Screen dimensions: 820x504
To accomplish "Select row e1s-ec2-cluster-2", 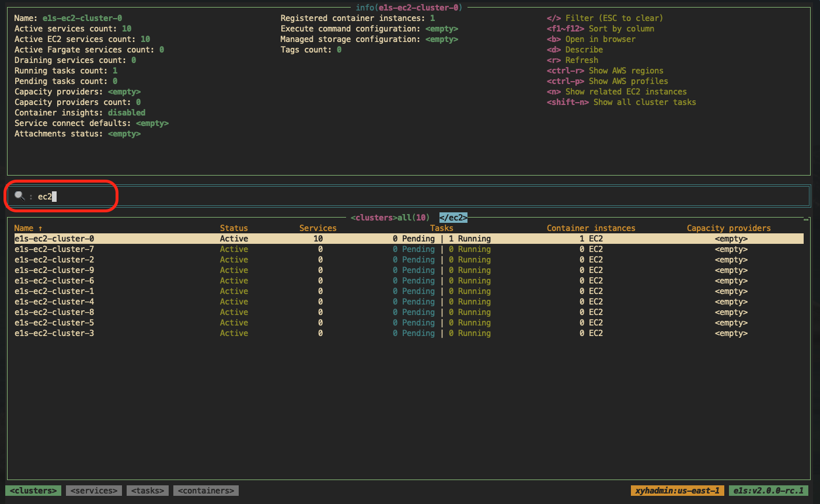I will coord(409,260).
